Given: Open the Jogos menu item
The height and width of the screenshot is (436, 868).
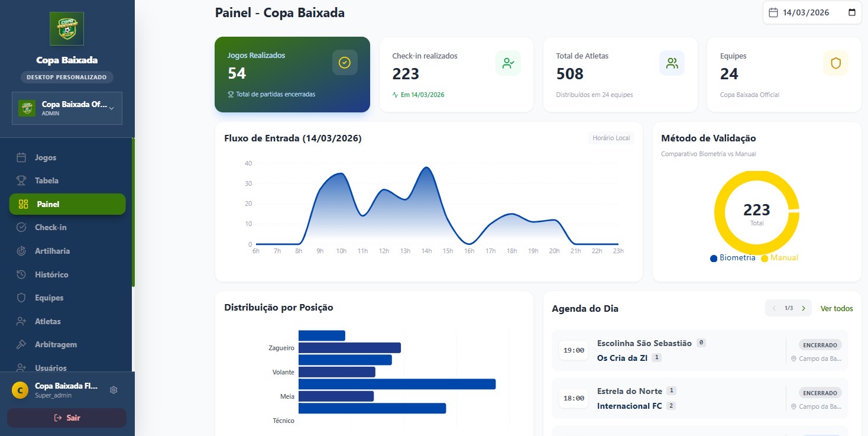Looking at the screenshot, I should (x=67, y=157).
